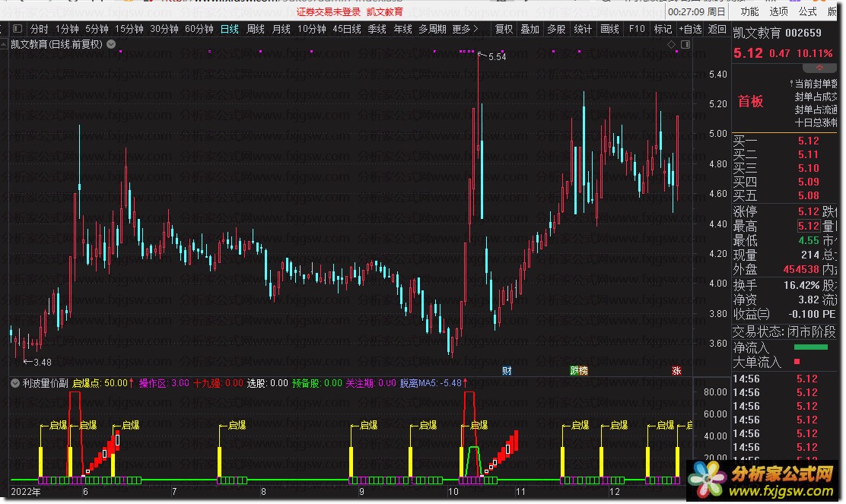Add stock with +自选 button
The image size is (846, 504).
pos(690,29)
